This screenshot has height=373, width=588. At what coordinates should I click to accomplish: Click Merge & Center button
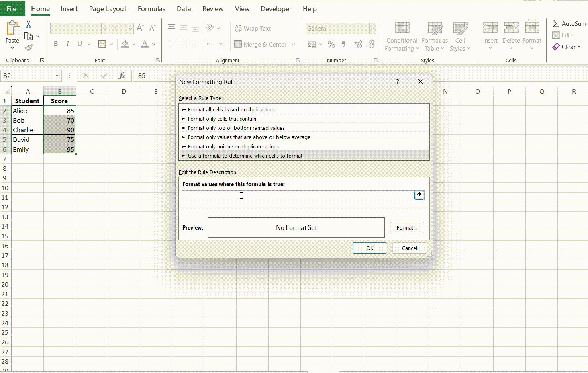tap(261, 44)
